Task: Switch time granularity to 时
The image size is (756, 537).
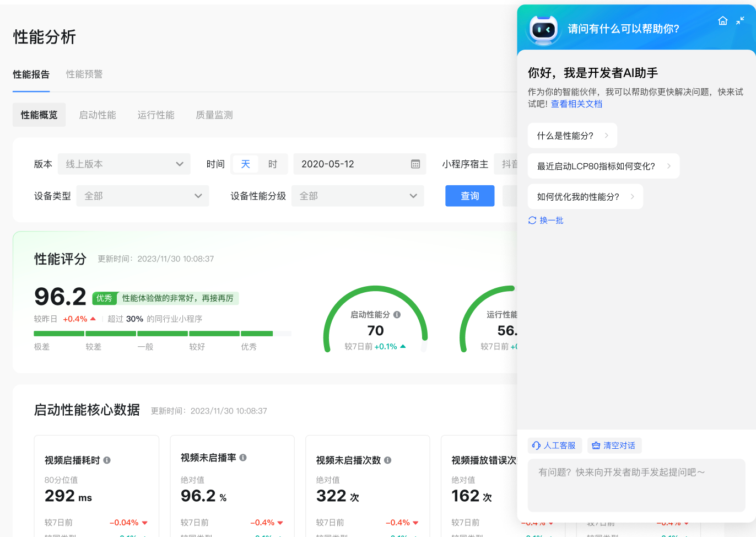Action: (x=273, y=164)
